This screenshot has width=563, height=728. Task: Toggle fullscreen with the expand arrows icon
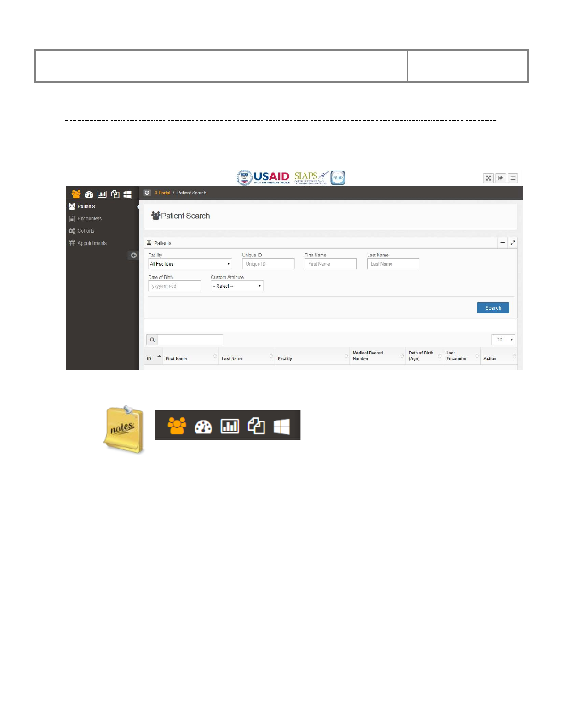[x=488, y=178]
